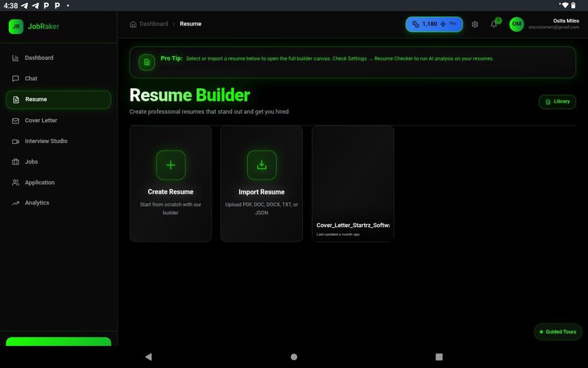Open settings via the gear icon

click(475, 24)
